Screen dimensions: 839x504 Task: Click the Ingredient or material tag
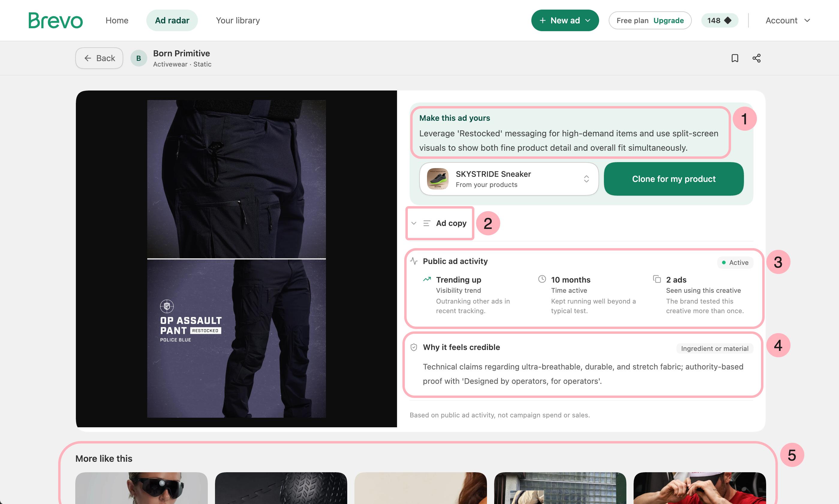[x=715, y=348]
